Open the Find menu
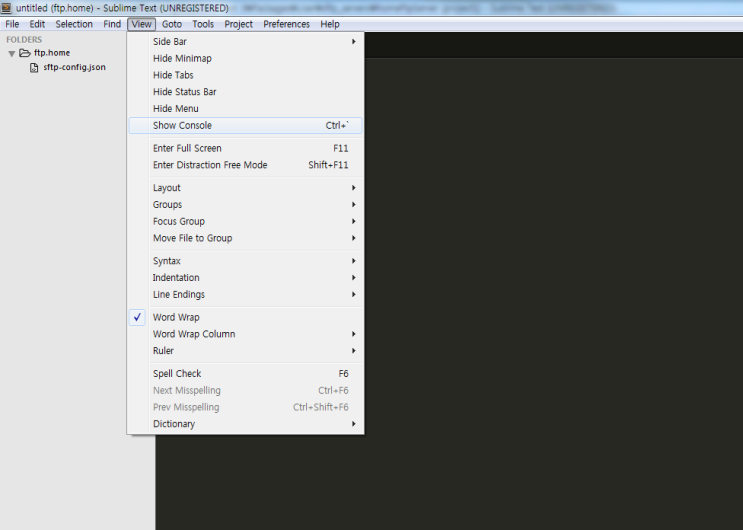The height and width of the screenshot is (530, 743). pos(112,24)
